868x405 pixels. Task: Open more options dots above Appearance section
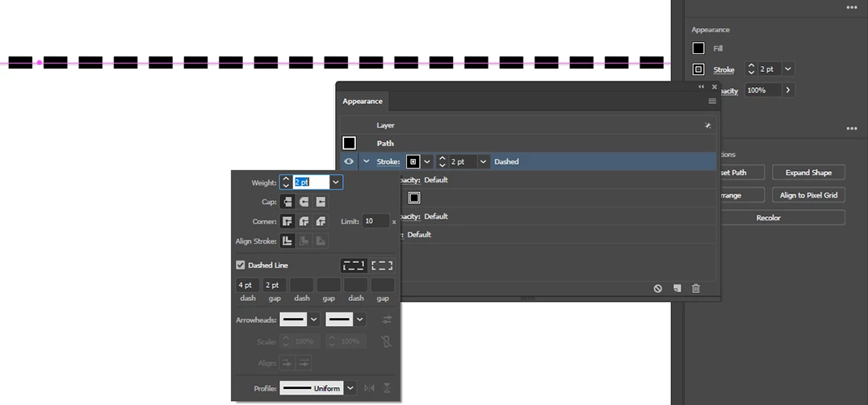(851, 7)
